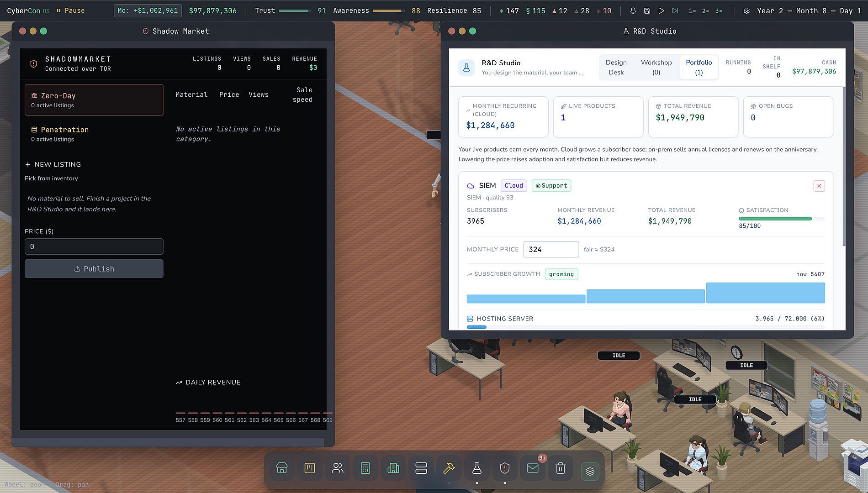Click the Sale speed column header
This screenshot has width=868, height=493.
point(302,94)
